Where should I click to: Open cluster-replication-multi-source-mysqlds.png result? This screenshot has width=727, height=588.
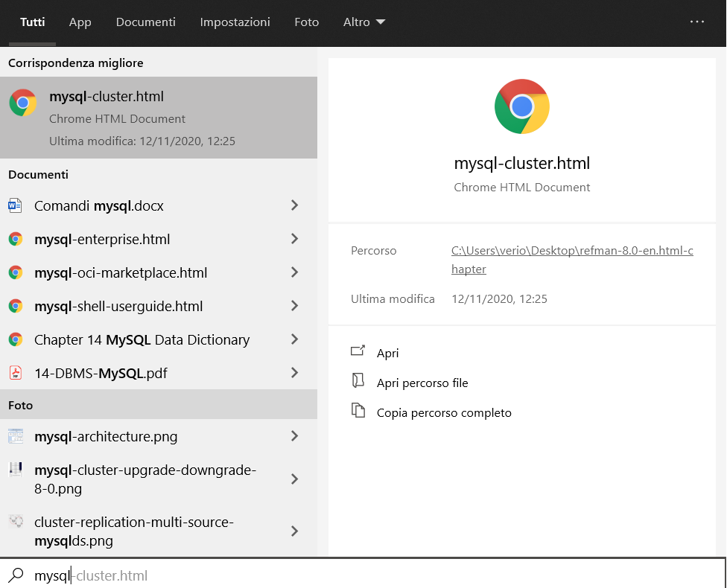pyautogui.click(x=134, y=531)
